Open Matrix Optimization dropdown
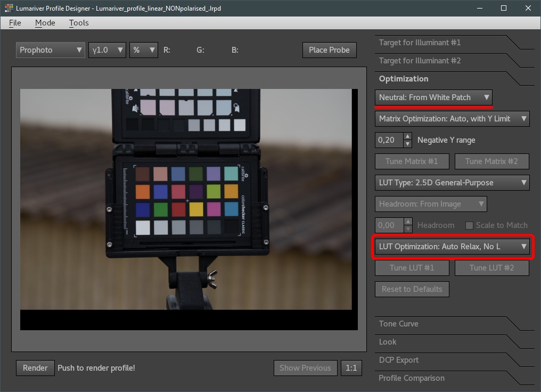Image resolution: width=541 pixels, height=392 pixels. pos(452,119)
